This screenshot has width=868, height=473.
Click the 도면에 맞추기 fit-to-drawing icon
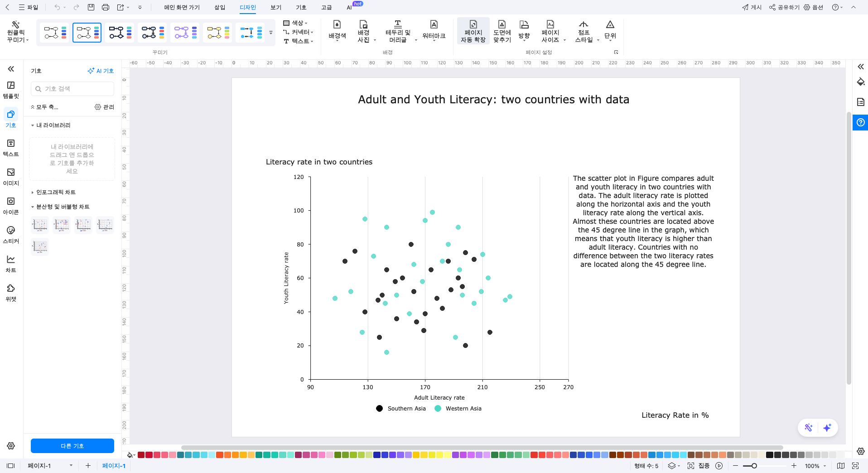502,31
